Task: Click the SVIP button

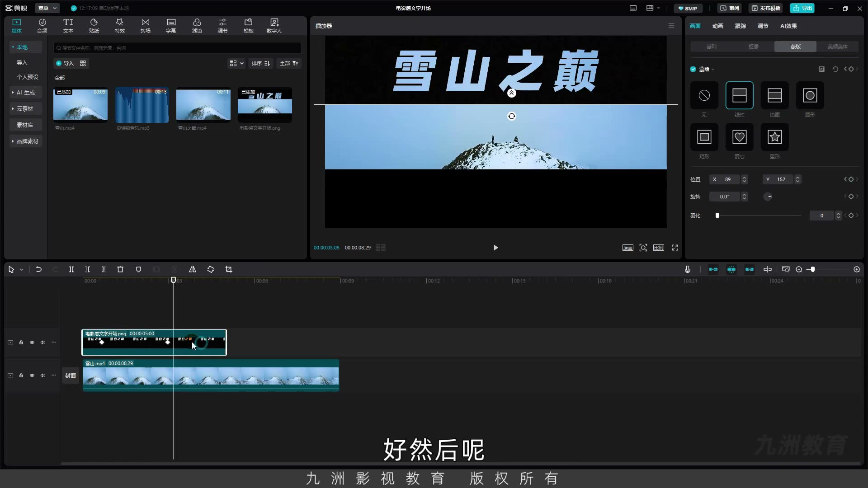Action: click(688, 8)
